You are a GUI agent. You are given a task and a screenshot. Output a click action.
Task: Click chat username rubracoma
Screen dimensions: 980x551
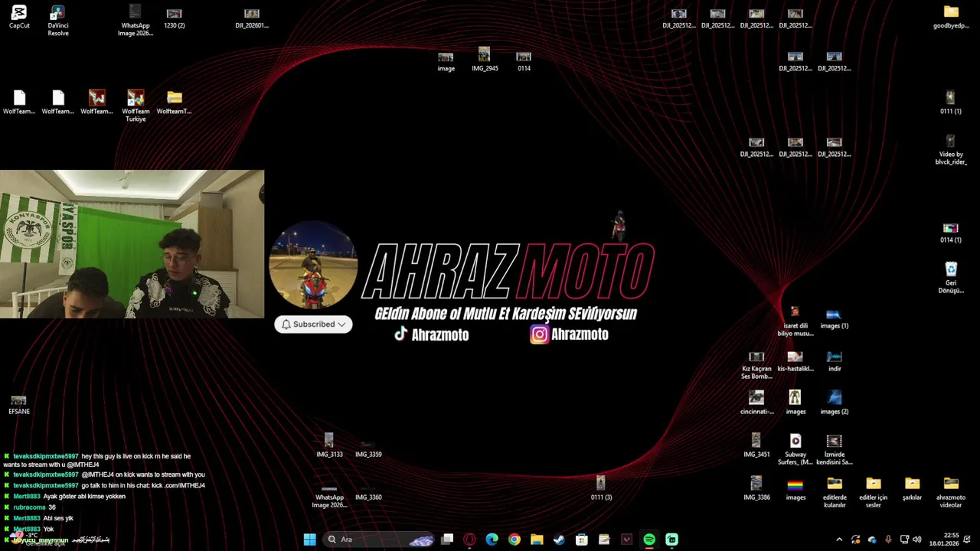coord(29,507)
